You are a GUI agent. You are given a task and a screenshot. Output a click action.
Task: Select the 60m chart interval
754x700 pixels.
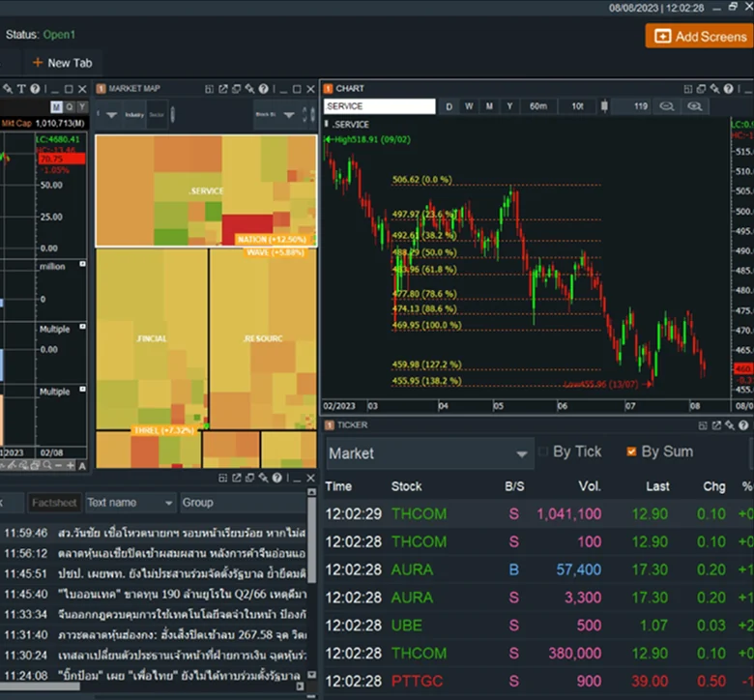pos(538,106)
